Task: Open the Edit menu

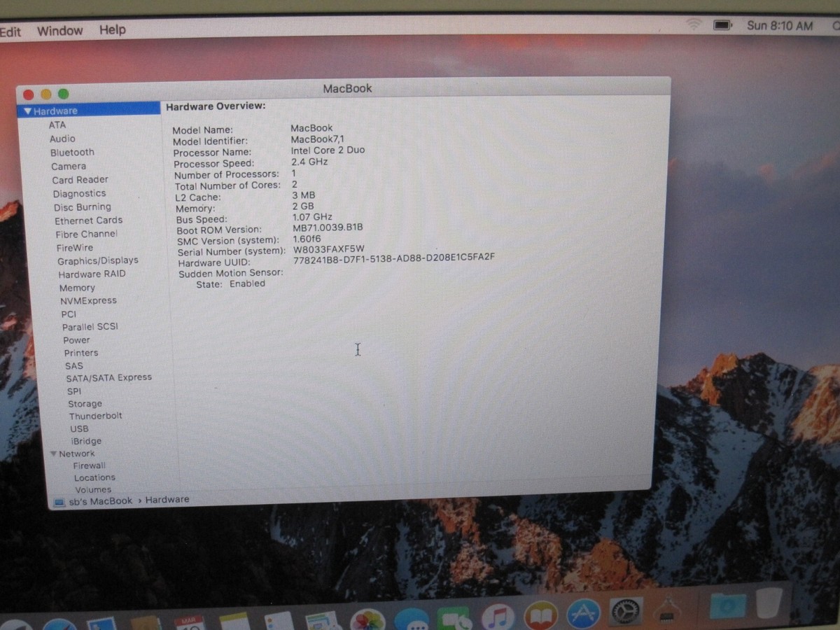Action: (10, 30)
